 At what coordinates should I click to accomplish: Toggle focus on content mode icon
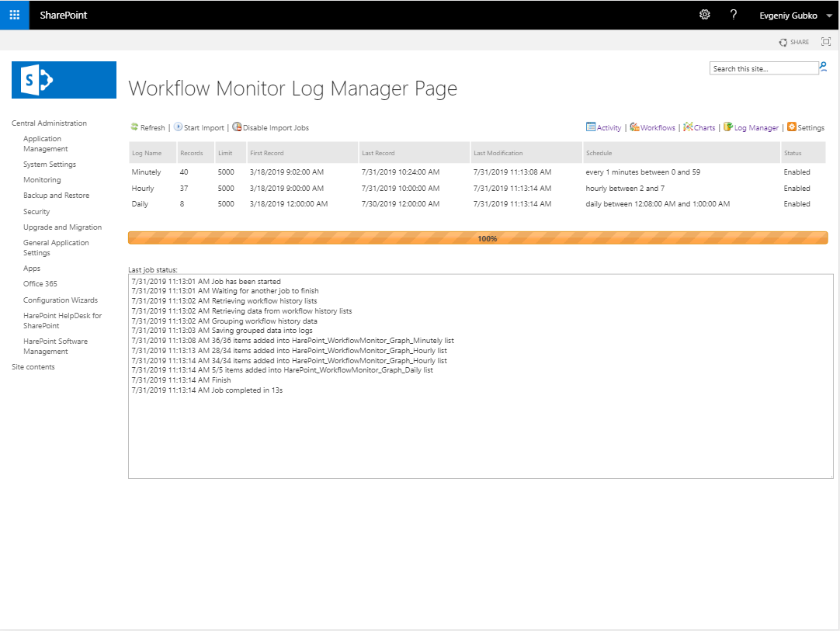click(826, 42)
